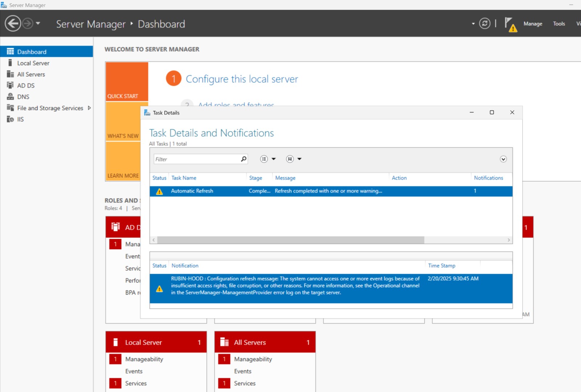This screenshot has width=581, height=392.
Task: Click the Notification column header
Action: (x=185, y=266)
